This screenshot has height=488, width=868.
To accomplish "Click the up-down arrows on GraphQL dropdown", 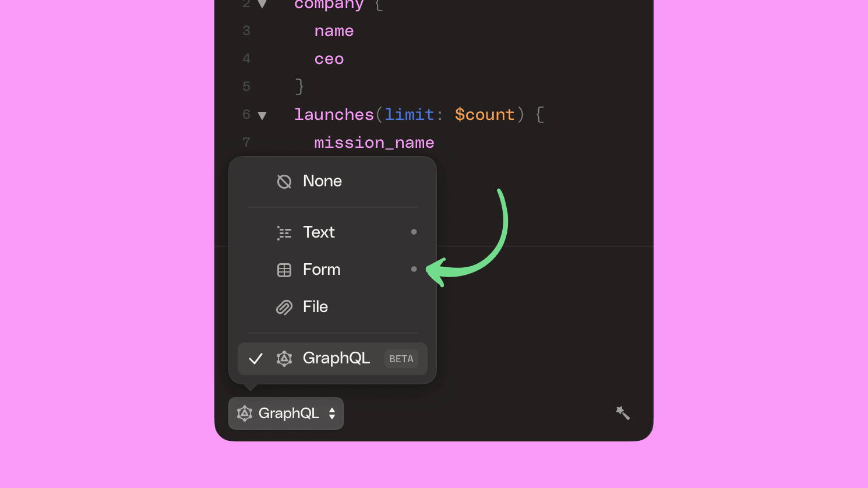I will click(x=332, y=413).
